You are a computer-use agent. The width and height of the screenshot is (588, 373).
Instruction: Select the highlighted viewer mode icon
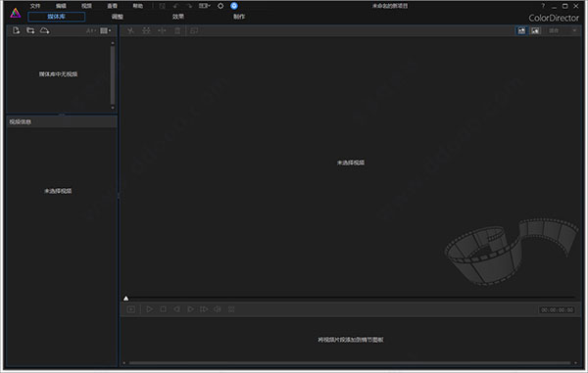tap(521, 30)
